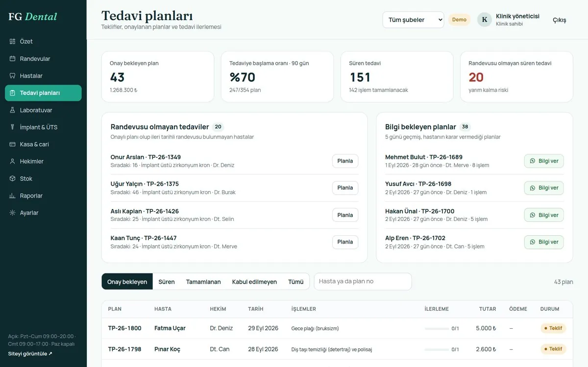The height and width of the screenshot is (367, 588).
Task: Switch to the Süren tab
Action: tap(167, 282)
